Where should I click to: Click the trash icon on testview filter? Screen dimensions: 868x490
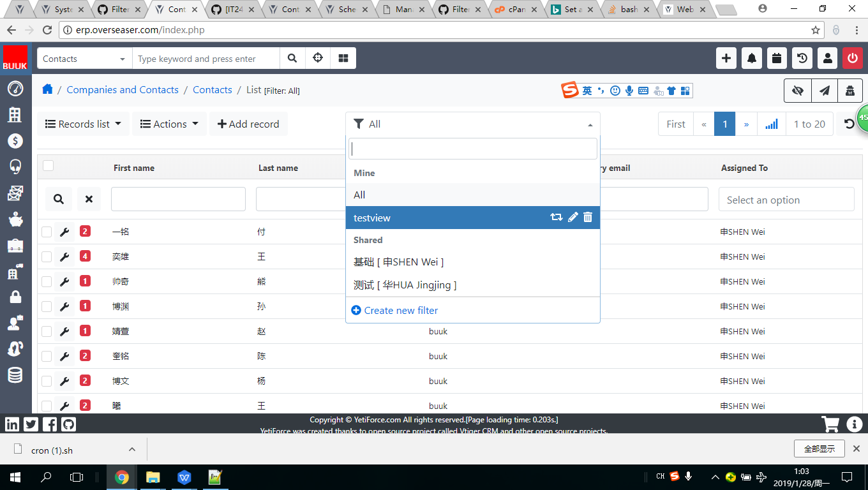point(588,217)
